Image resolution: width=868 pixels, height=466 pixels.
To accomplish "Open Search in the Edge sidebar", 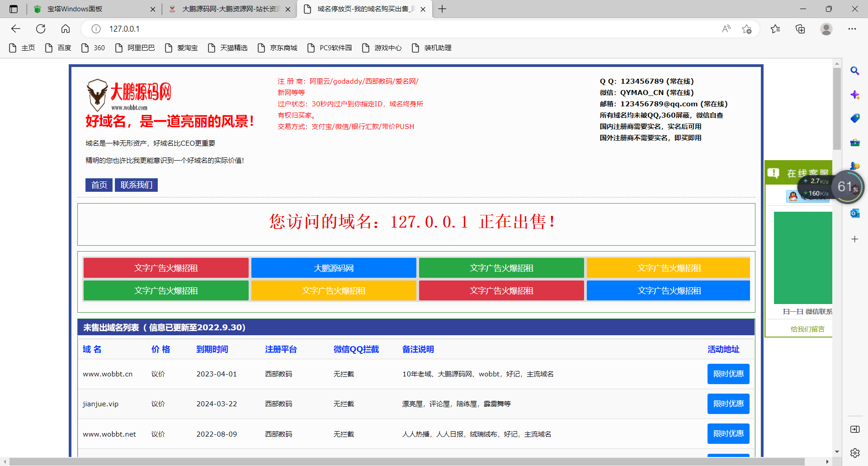I will 854,71.
